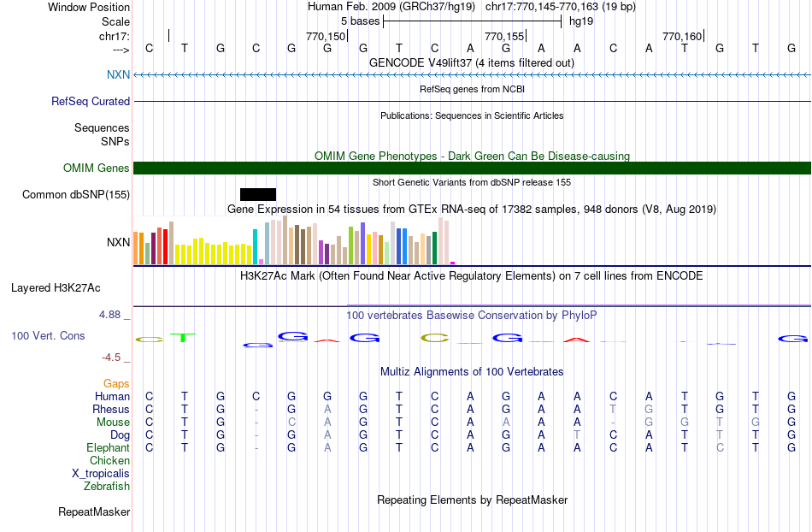The image size is (812, 532).
Task: Select the Rhesus species row label
Action: coord(111,409)
